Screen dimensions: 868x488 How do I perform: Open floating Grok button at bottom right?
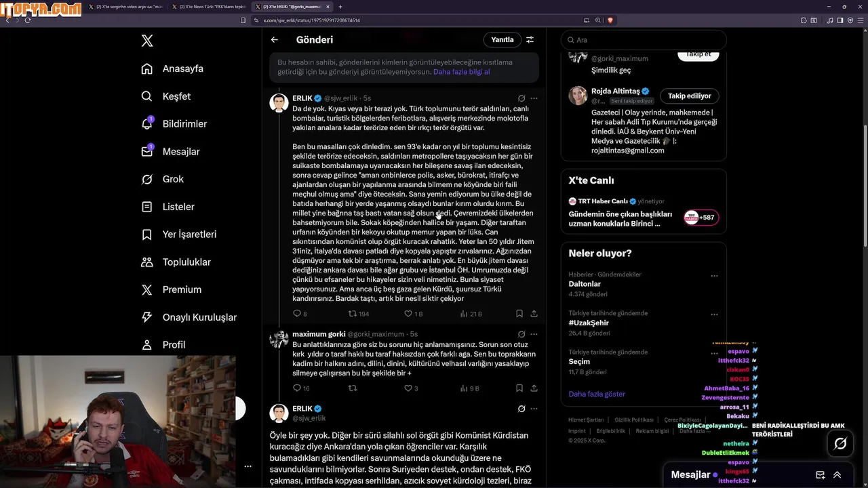pyautogui.click(x=840, y=443)
